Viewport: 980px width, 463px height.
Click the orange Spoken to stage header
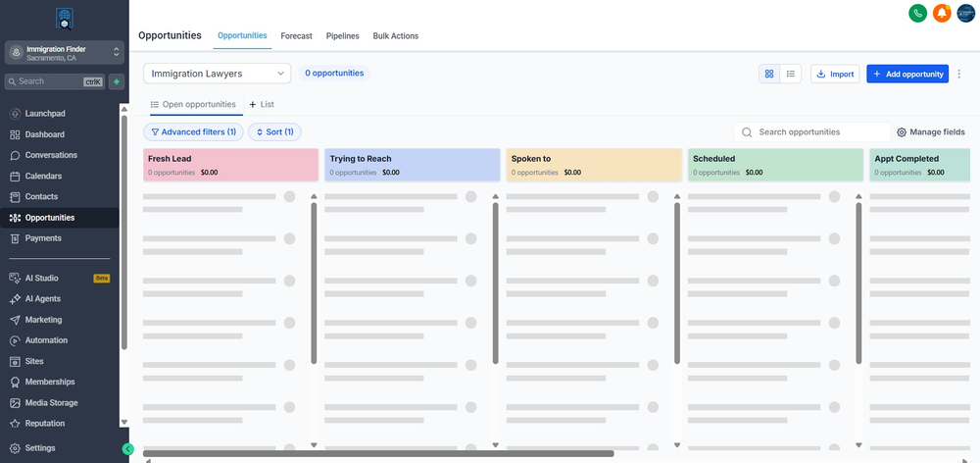[x=594, y=165]
